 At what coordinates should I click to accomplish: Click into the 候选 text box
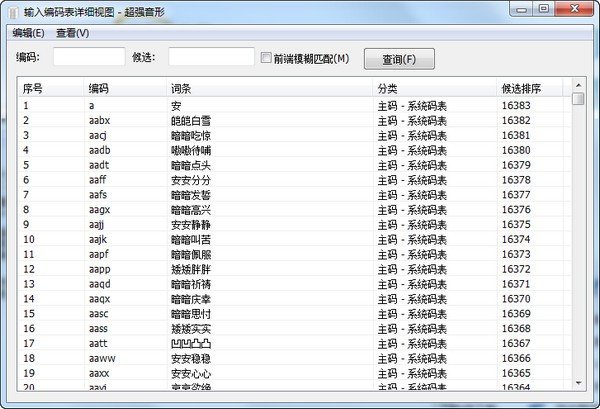click(211, 57)
